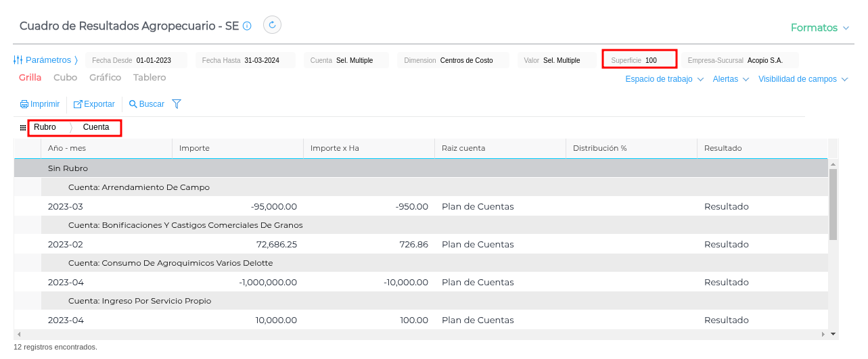This screenshot has height=359, width=868.
Task: Expand Visibilidad de campos dropdown
Action: pyautogui.click(x=802, y=79)
